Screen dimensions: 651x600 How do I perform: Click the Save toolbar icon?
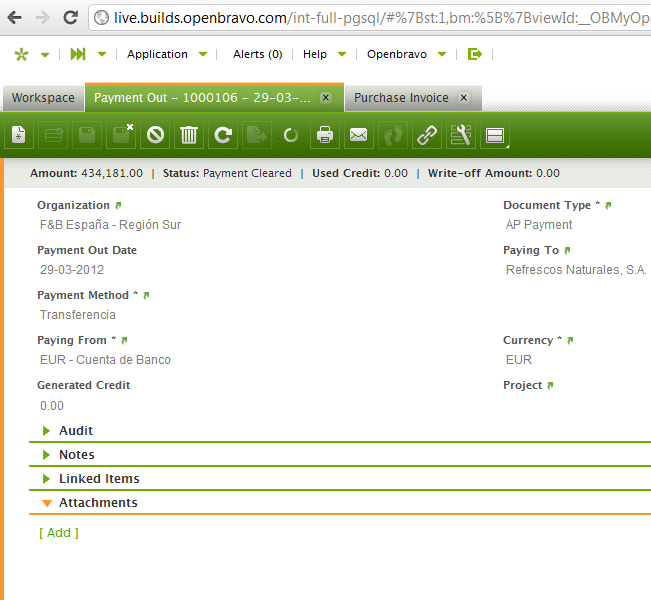coord(87,135)
